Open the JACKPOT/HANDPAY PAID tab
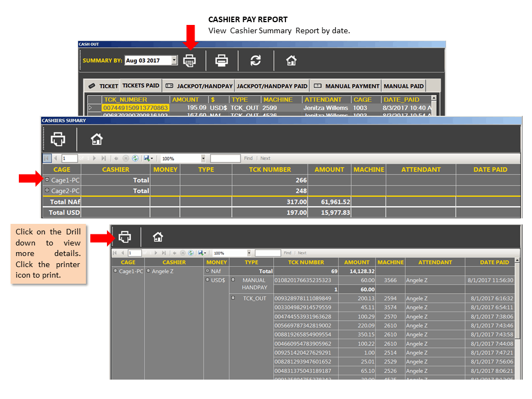The width and height of the screenshot is (532, 399). point(272,86)
